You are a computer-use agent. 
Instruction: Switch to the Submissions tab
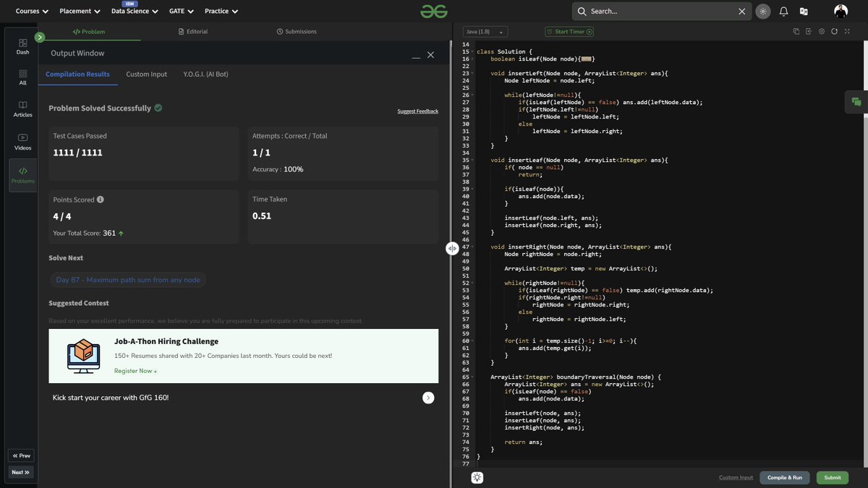click(x=297, y=32)
